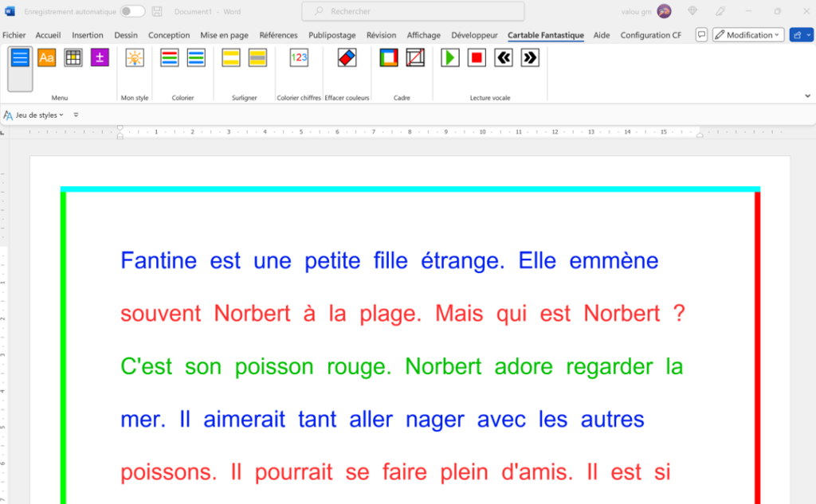The height and width of the screenshot is (504, 816).
Task: Click the purple plus-minus math icon
Action: [x=100, y=58]
